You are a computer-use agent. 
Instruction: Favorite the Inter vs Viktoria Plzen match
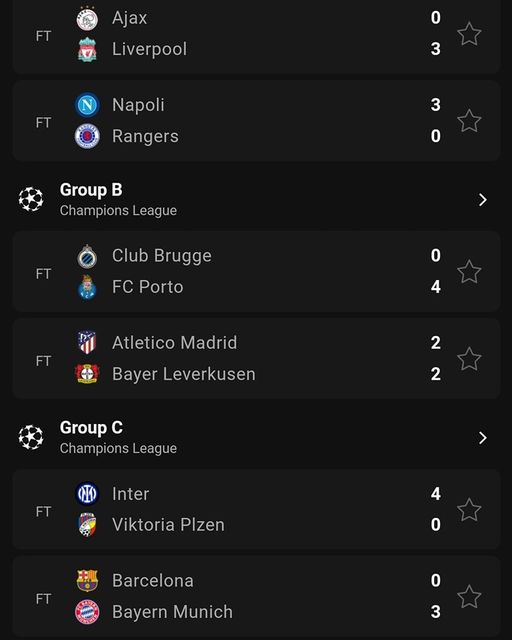pyautogui.click(x=469, y=509)
